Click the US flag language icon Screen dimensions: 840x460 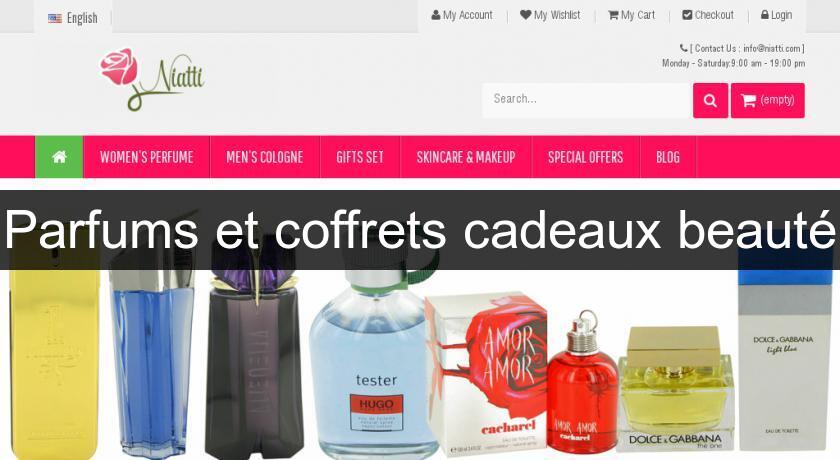click(x=55, y=18)
